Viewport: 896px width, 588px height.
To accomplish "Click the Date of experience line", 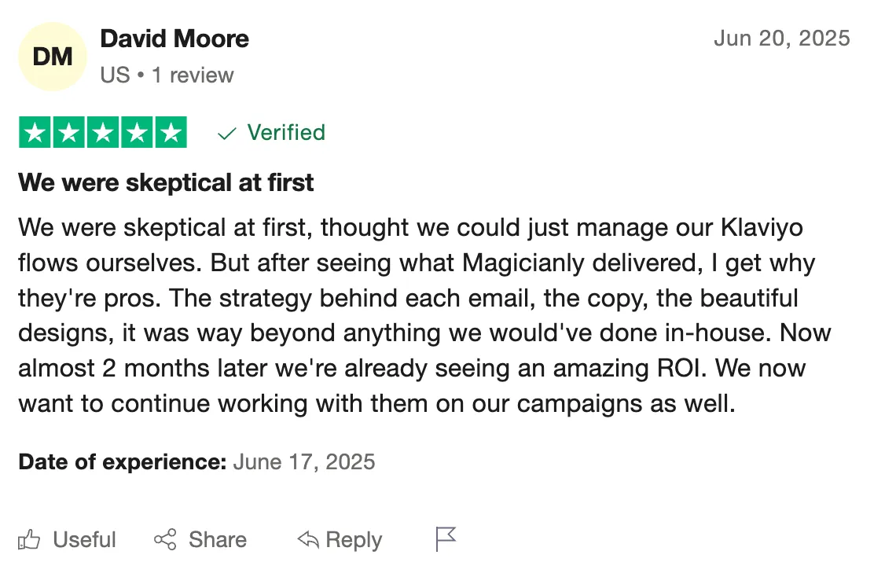I will [196, 461].
